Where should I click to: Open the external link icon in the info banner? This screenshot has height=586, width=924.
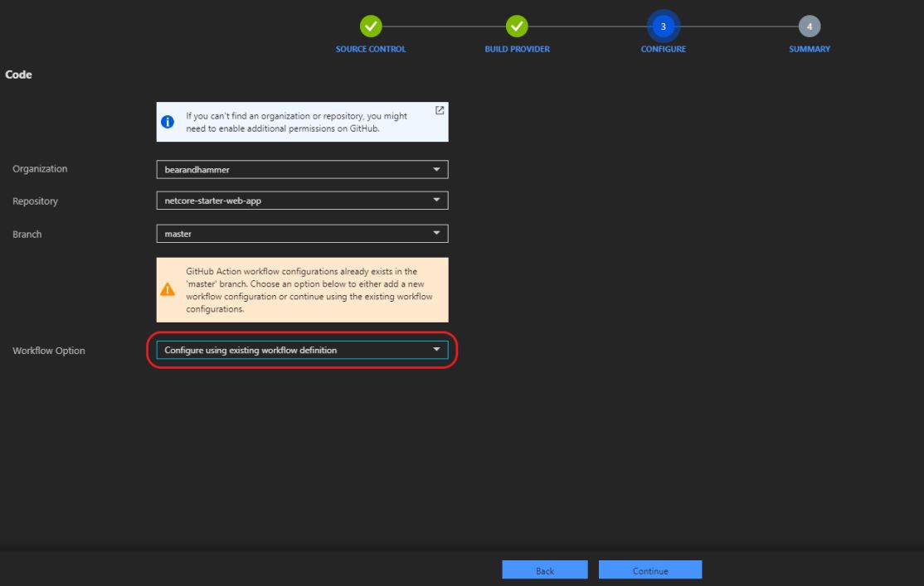[440, 111]
